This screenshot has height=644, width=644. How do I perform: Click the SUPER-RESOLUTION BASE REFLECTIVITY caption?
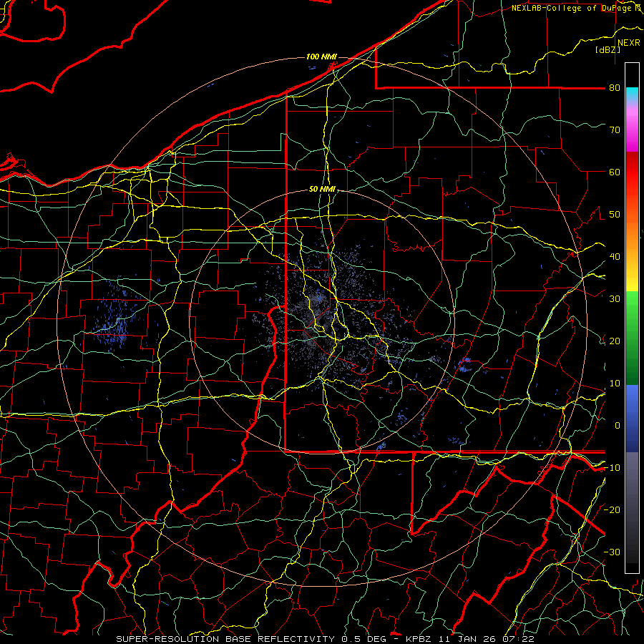[225, 639]
